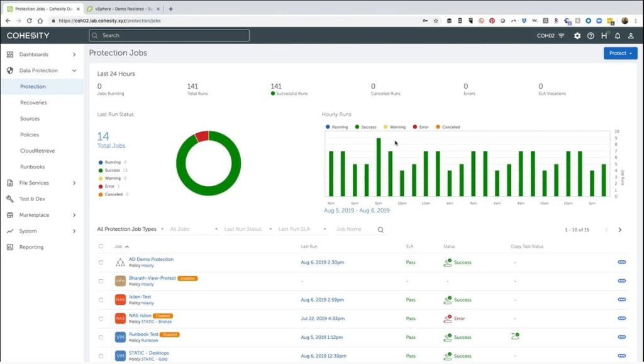
Task: Click the Job Name filter field
Action: click(355, 229)
